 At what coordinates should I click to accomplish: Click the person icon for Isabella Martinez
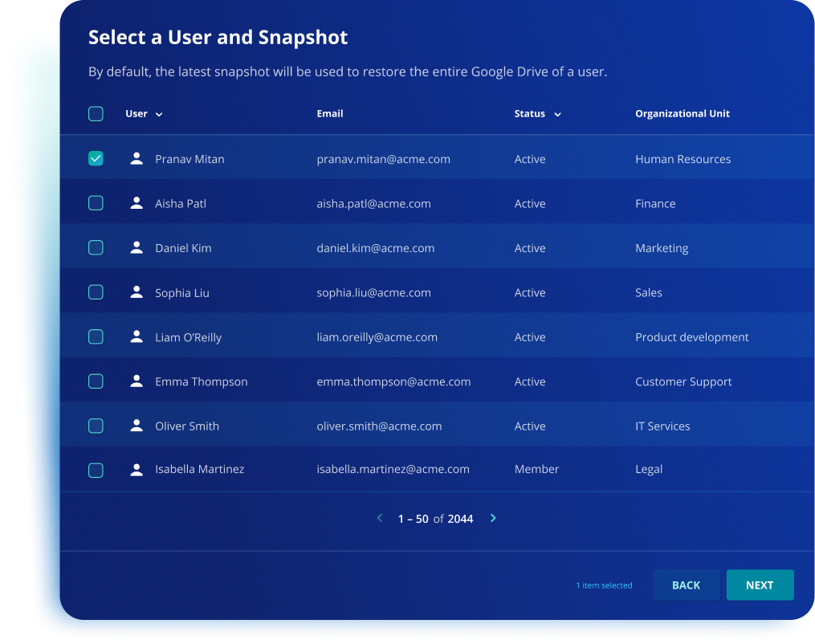137,470
